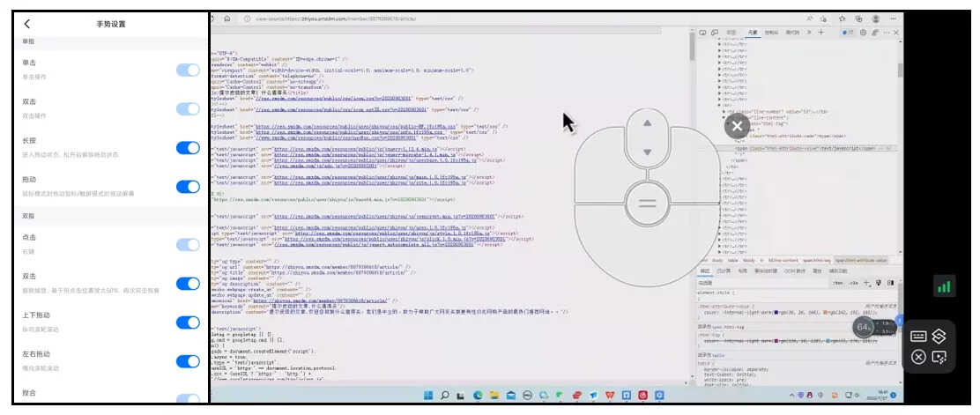
Task: Click page source vertical scrollbar
Action: pos(692,45)
